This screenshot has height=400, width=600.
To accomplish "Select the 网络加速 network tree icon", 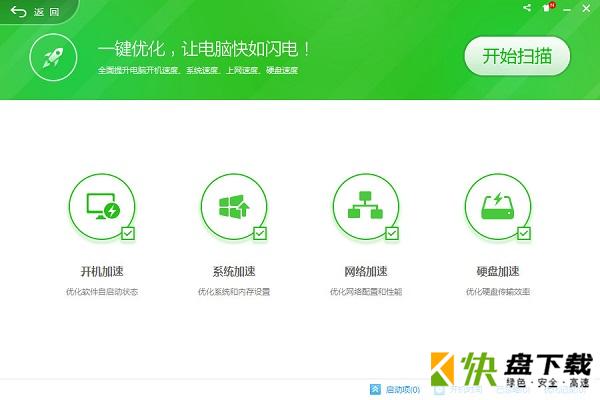I will tap(366, 207).
